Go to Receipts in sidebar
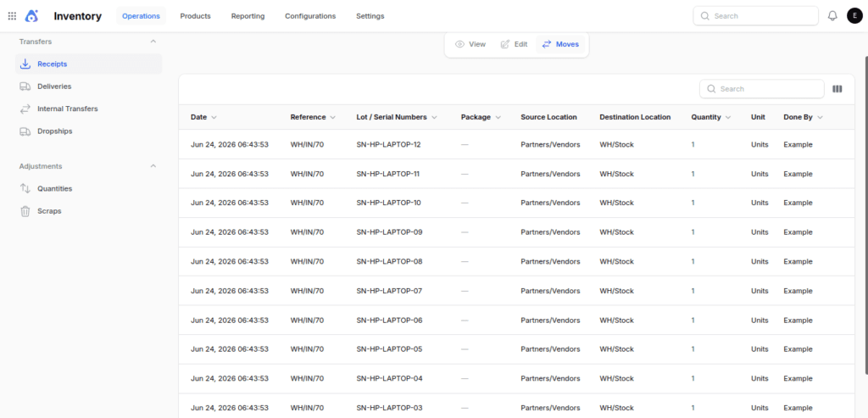Image resolution: width=868 pixels, height=418 pixels. [x=88, y=64]
